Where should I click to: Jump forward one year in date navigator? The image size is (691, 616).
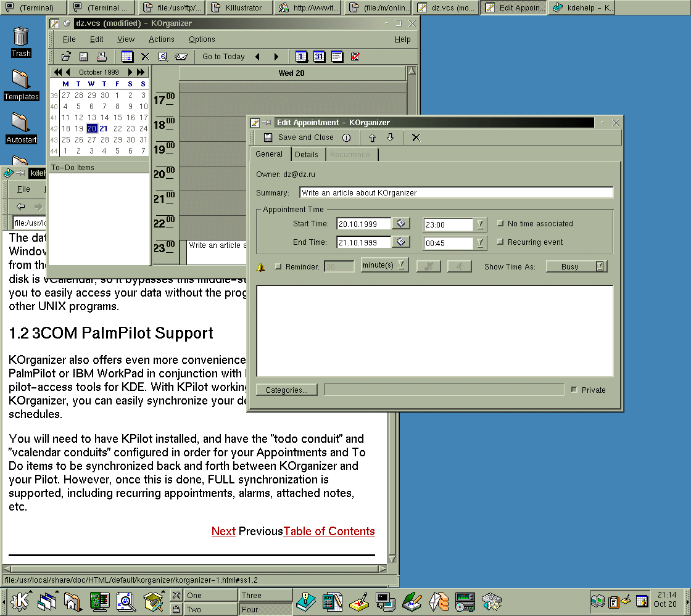click(x=141, y=72)
